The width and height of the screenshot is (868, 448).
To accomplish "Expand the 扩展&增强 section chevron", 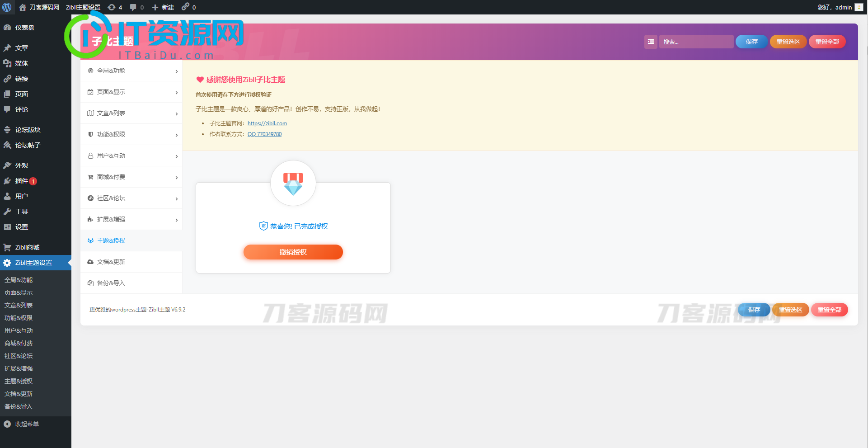I will (177, 220).
